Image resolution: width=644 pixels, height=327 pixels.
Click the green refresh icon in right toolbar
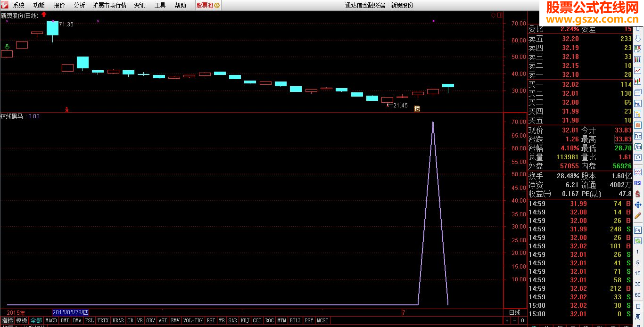(638, 241)
